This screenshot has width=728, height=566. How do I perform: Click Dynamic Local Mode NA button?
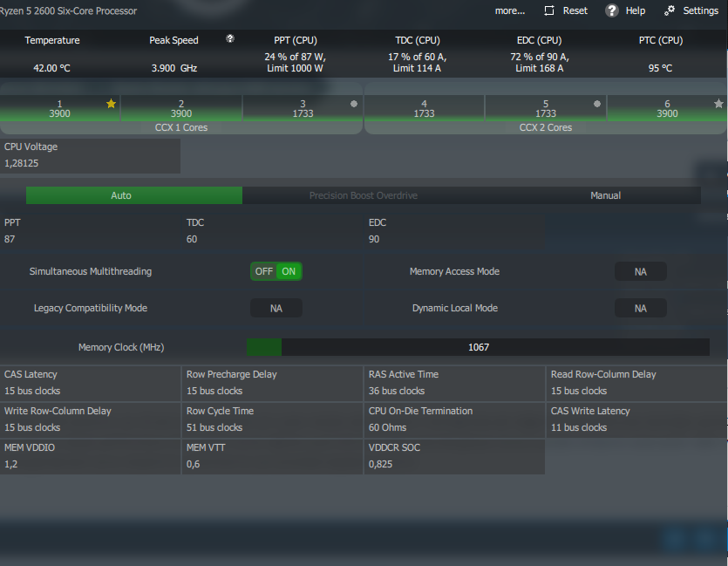[x=641, y=309]
